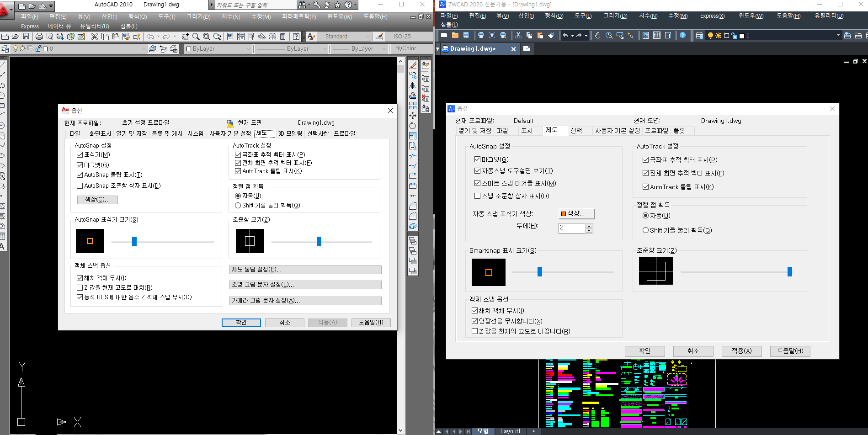Click Cut scissors icon in AutoCAD toolbar
This screenshot has width=868, height=435.
pyautogui.click(x=94, y=37)
